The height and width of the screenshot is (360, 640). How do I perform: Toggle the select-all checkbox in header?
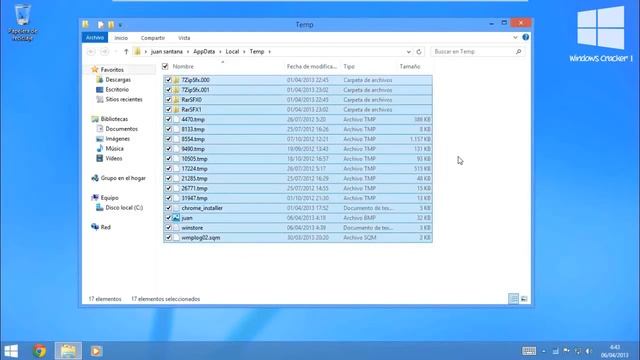pos(165,66)
